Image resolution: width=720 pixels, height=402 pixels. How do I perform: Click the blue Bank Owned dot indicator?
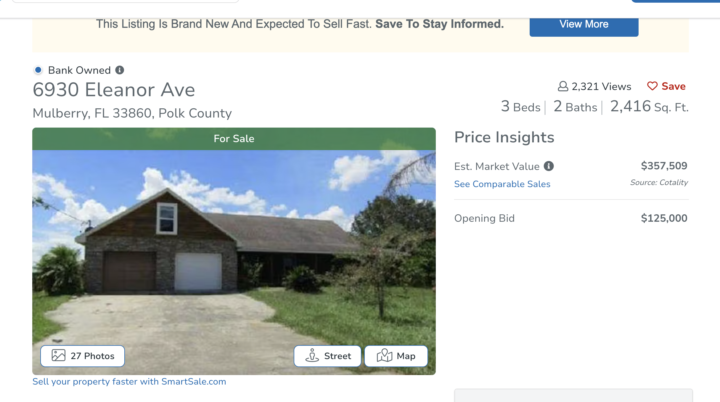tap(38, 70)
